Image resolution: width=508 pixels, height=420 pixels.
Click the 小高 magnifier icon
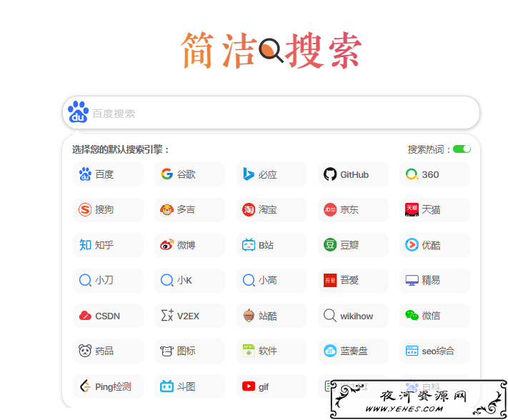click(249, 280)
